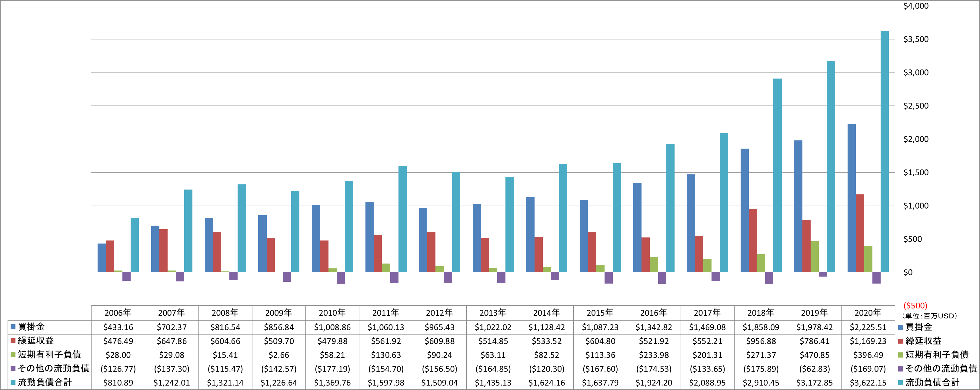Click the green 短期有利子負債 swatch in the right legend
The image size is (980, 390).
tap(901, 355)
